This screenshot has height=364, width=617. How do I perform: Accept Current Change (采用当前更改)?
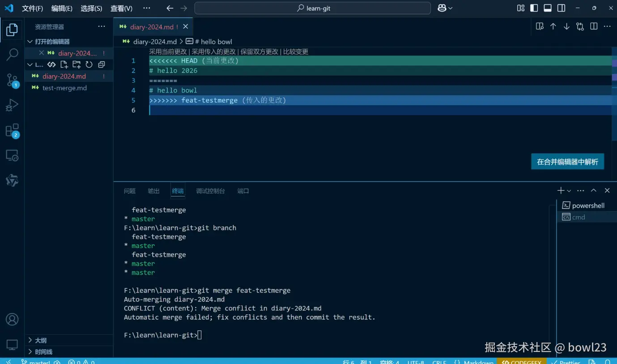pyautogui.click(x=168, y=51)
